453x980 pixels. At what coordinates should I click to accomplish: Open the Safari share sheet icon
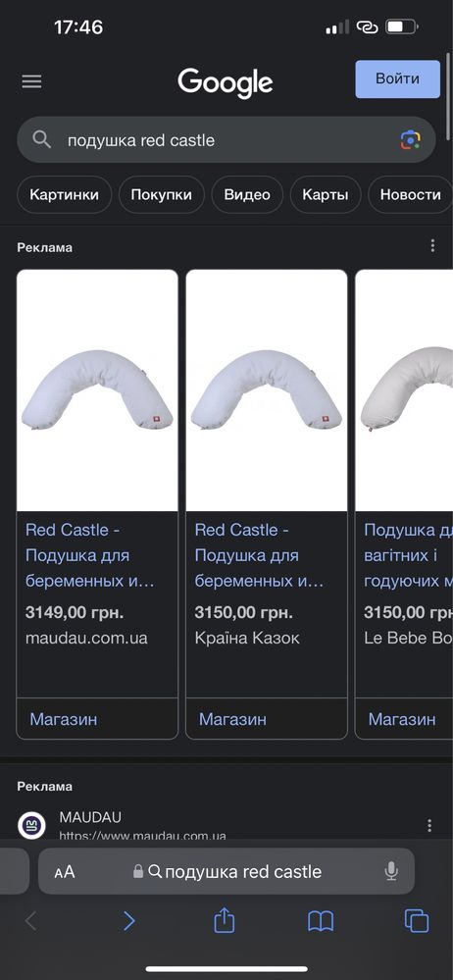tap(225, 920)
